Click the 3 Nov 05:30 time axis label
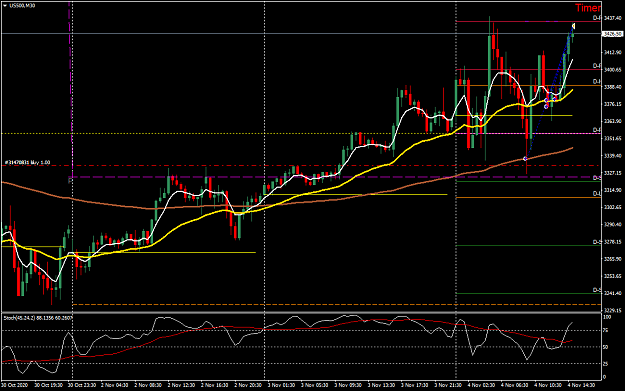The height and width of the screenshot is (391, 625). 314,385
